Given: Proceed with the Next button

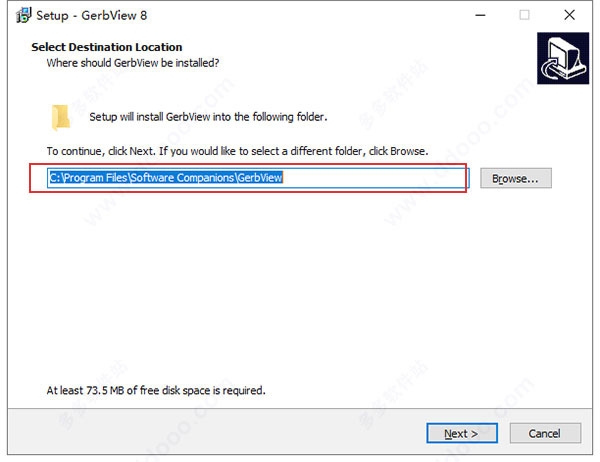Looking at the screenshot, I should tap(462, 433).
